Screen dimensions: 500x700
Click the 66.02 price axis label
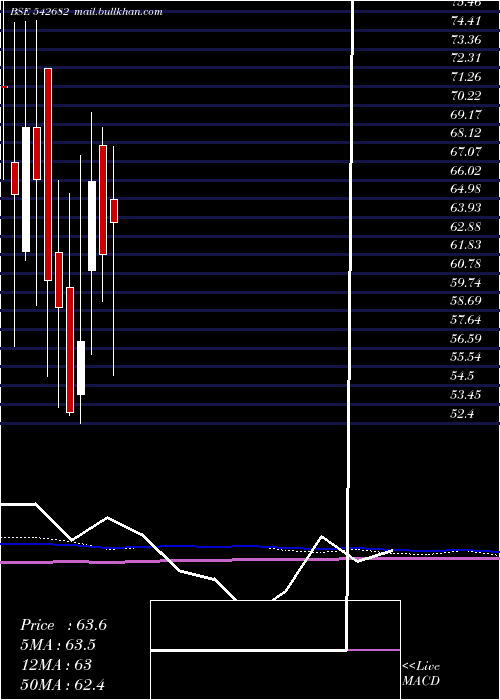tap(466, 171)
